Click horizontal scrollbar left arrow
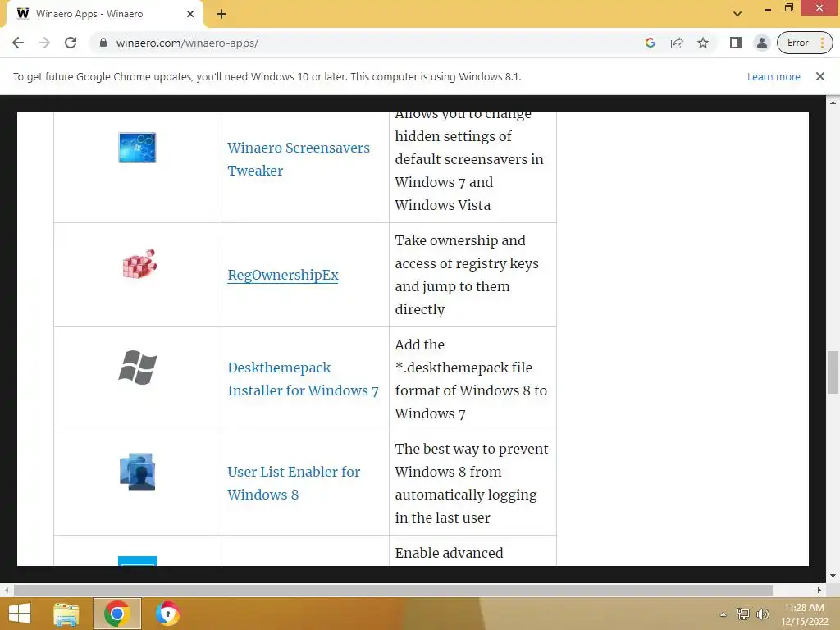The width and height of the screenshot is (840, 630). 7,590
